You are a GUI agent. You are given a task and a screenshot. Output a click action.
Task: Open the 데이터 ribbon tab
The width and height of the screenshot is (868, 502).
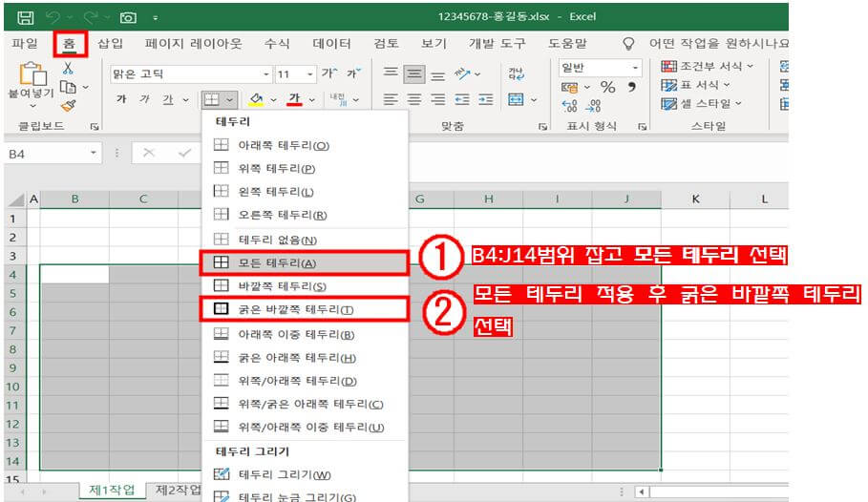pos(331,43)
